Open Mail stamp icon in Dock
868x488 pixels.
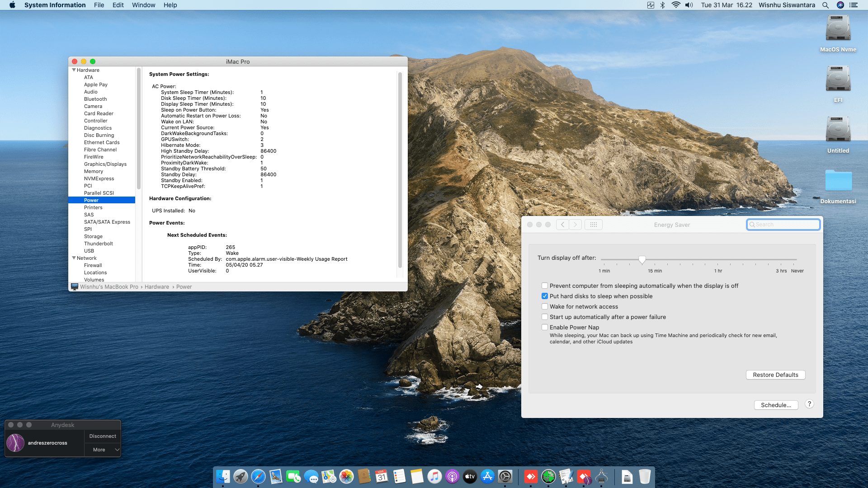click(x=276, y=476)
